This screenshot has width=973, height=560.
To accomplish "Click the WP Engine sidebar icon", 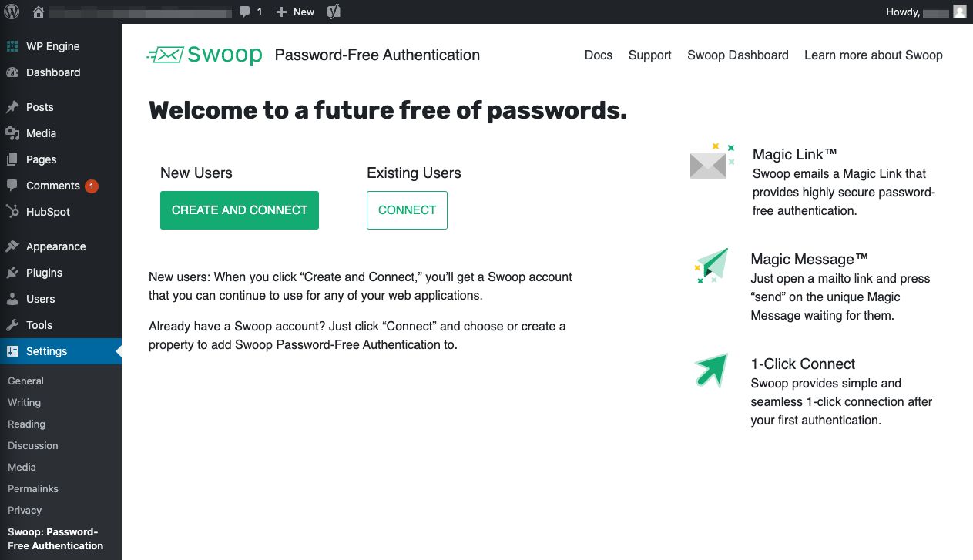I will (12, 46).
